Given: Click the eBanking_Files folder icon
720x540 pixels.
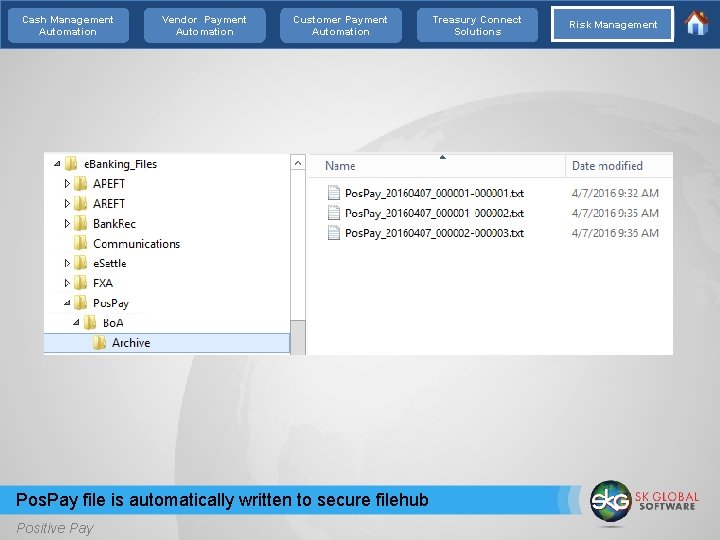Looking at the screenshot, I should 71,163.
